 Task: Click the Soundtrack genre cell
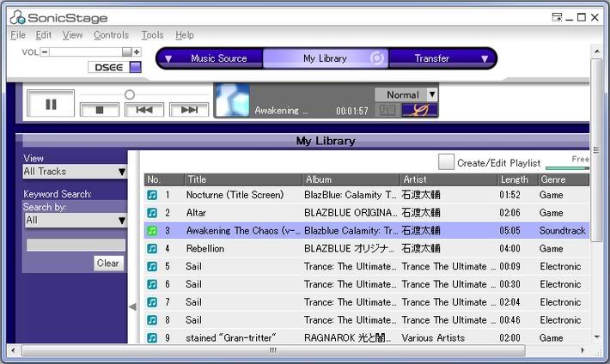(x=562, y=231)
